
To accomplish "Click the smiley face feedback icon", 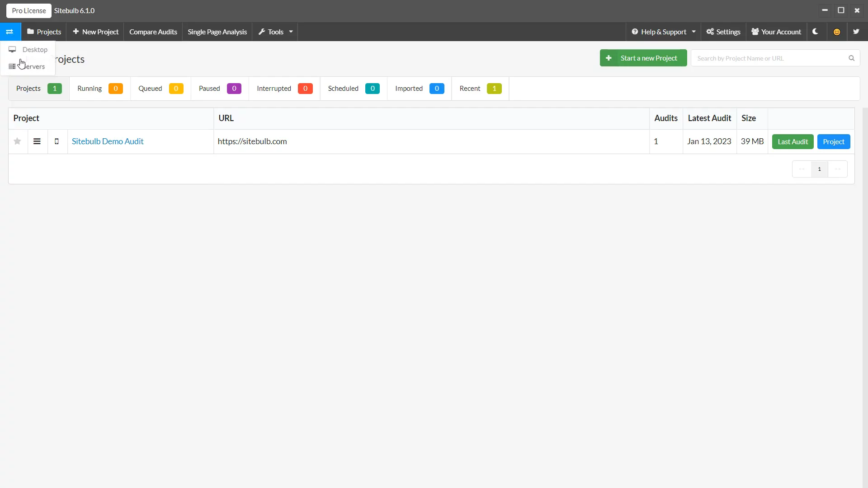I will [837, 32].
